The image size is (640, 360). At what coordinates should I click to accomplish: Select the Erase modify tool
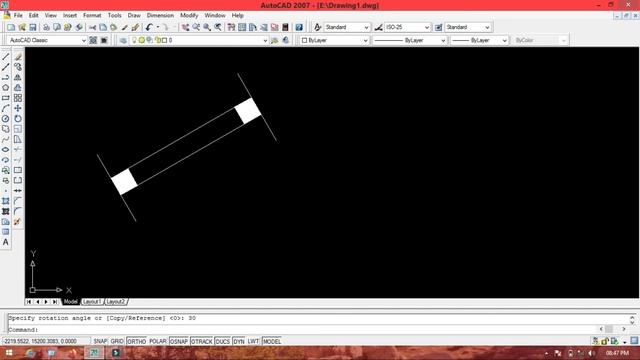coord(18,57)
